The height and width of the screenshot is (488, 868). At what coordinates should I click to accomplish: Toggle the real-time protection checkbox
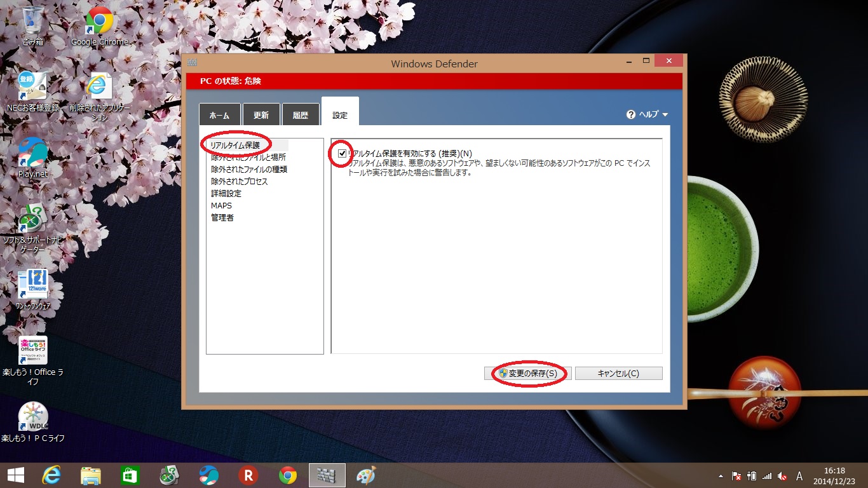342,153
